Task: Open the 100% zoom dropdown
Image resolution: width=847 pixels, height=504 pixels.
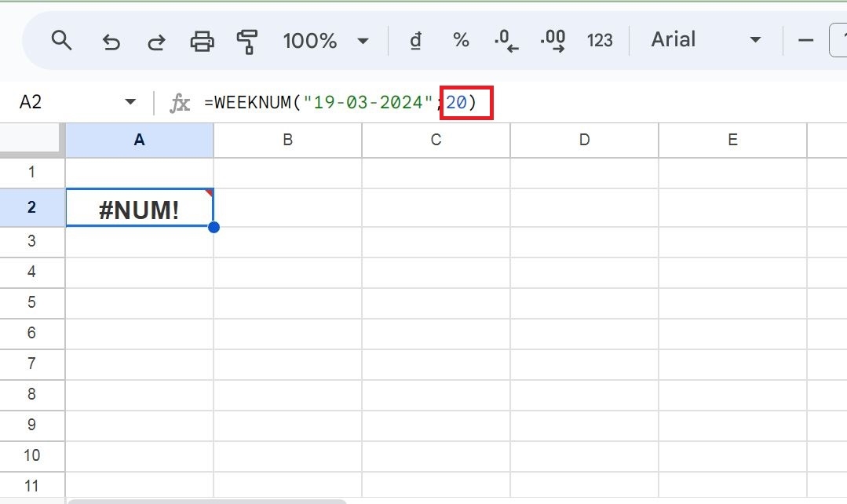Action: 326,41
